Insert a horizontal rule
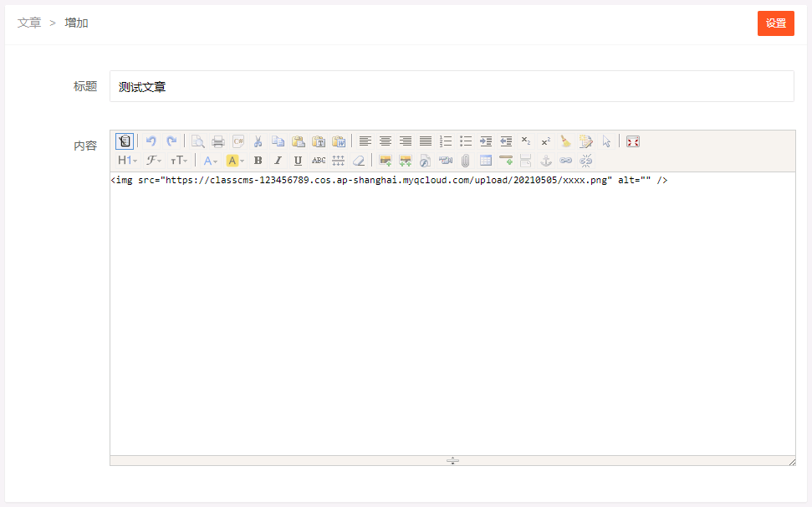Screen dimensions: 812x507 click(x=506, y=161)
